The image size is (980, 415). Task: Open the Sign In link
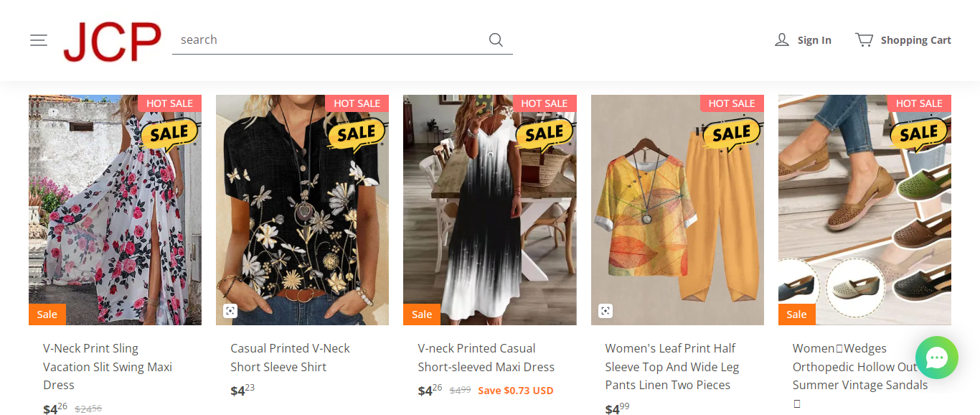point(814,40)
